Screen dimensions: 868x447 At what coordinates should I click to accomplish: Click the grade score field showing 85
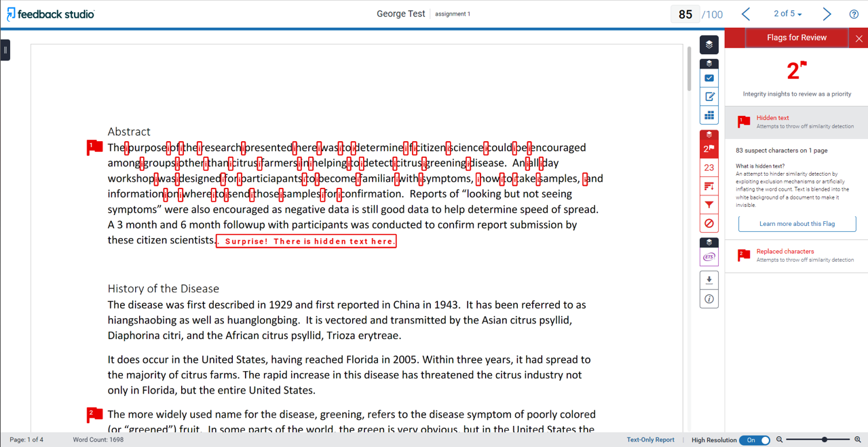coord(685,14)
